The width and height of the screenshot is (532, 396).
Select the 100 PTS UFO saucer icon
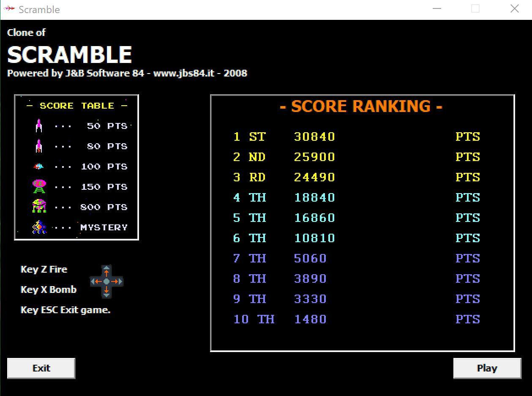[38, 167]
